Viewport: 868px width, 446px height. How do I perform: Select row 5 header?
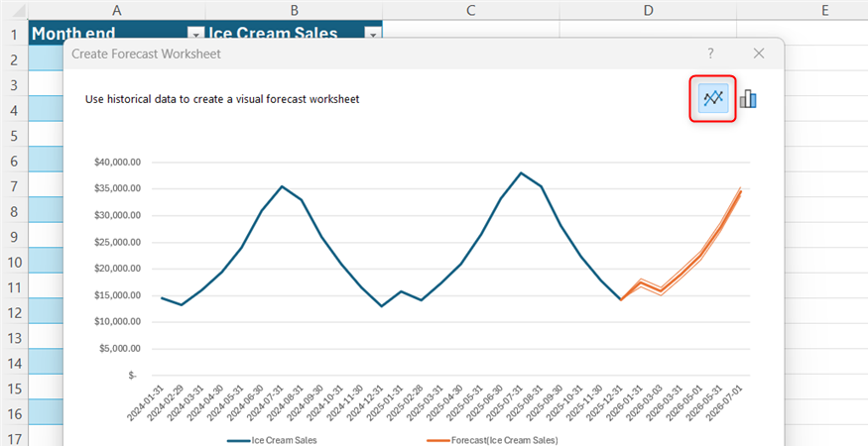(x=14, y=136)
